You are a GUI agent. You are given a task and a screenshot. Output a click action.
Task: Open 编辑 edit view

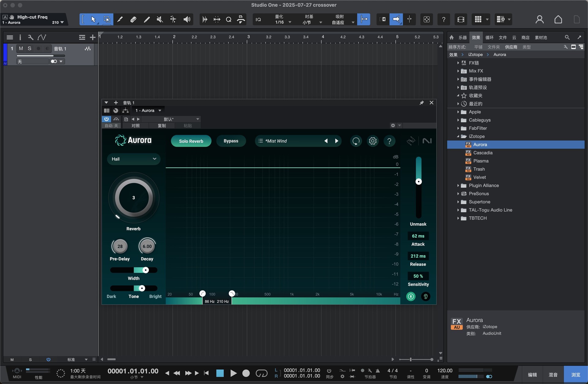click(x=532, y=375)
